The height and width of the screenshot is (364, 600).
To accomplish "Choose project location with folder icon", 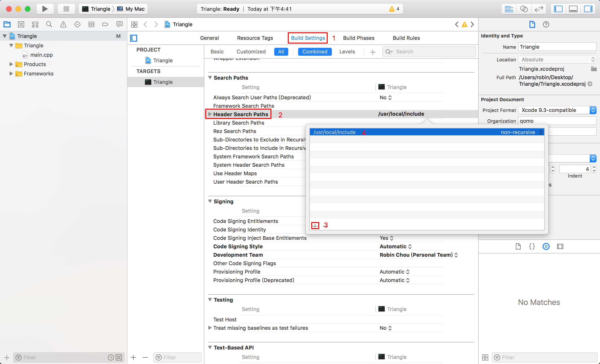I will pyautogui.click(x=593, y=69).
